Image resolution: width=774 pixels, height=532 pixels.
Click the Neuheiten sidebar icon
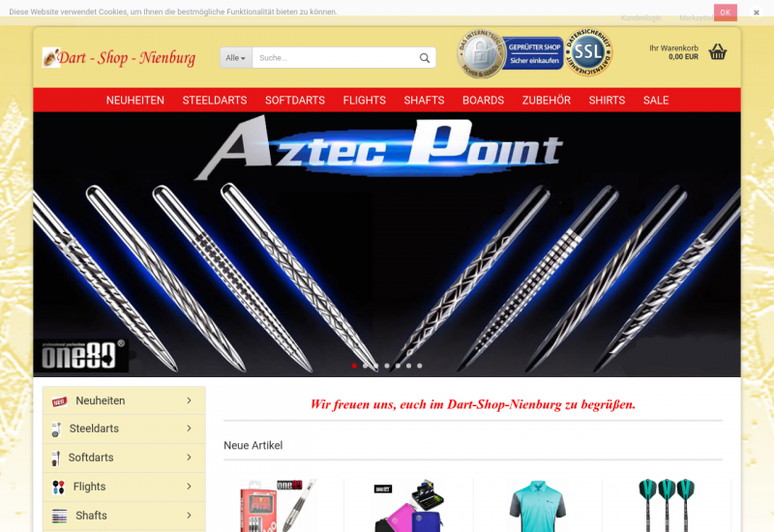pos(59,401)
